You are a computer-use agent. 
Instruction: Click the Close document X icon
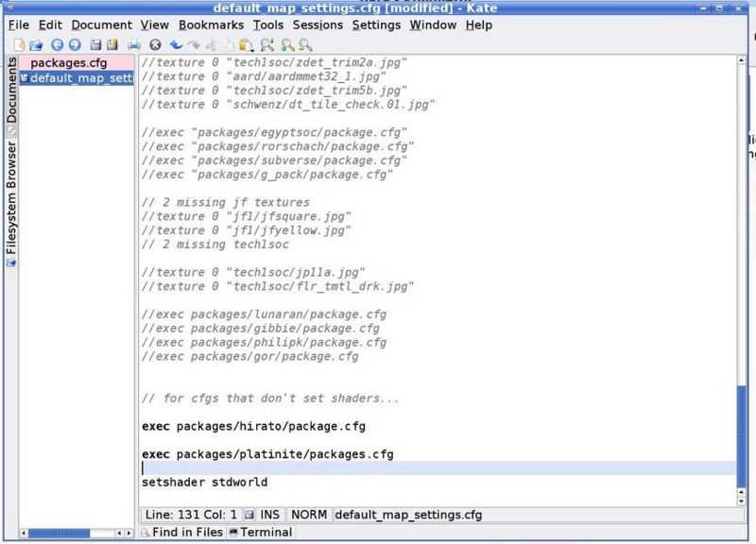point(155,44)
